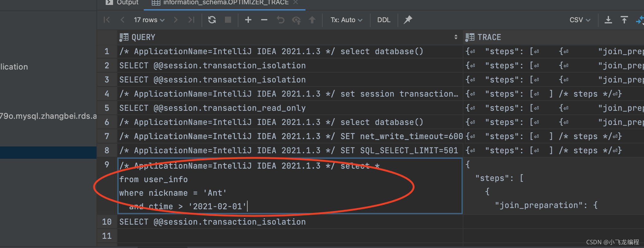This screenshot has height=248, width=644.
Task: Click the TRACE cell in row 1
Action: point(553,51)
